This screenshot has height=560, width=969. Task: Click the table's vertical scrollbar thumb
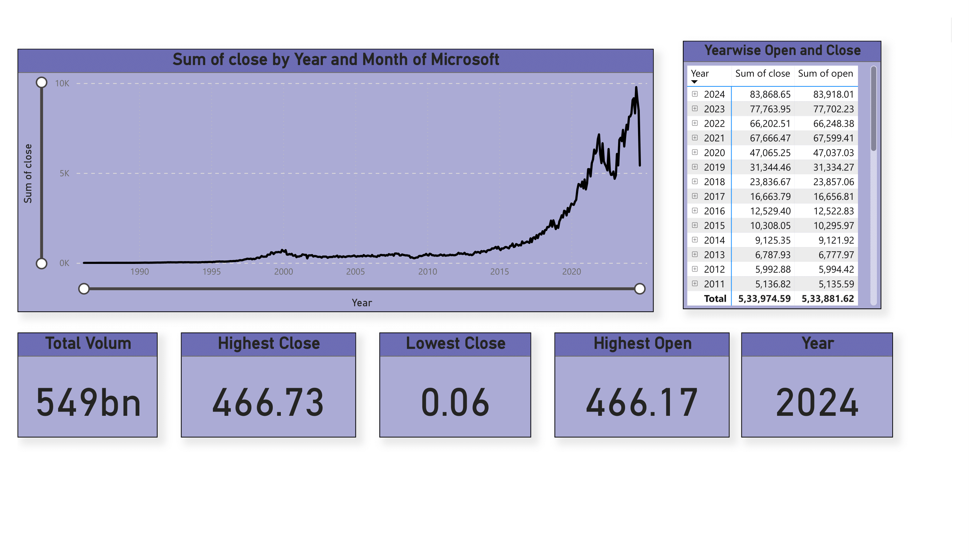pos(873,109)
